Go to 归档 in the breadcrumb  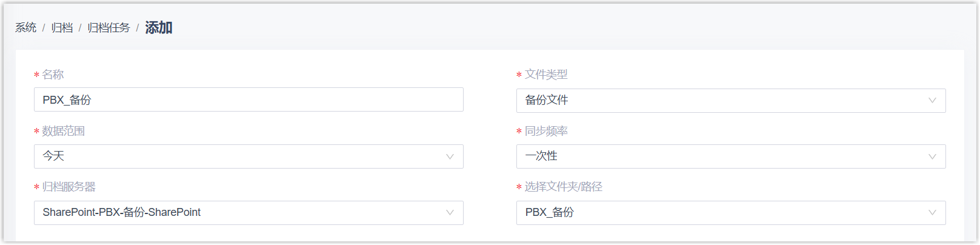(62, 28)
